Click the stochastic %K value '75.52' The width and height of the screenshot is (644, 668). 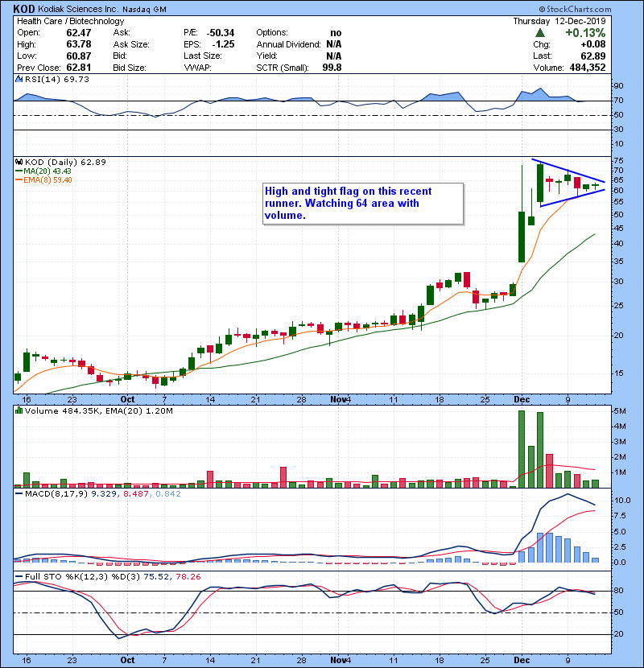[157, 577]
